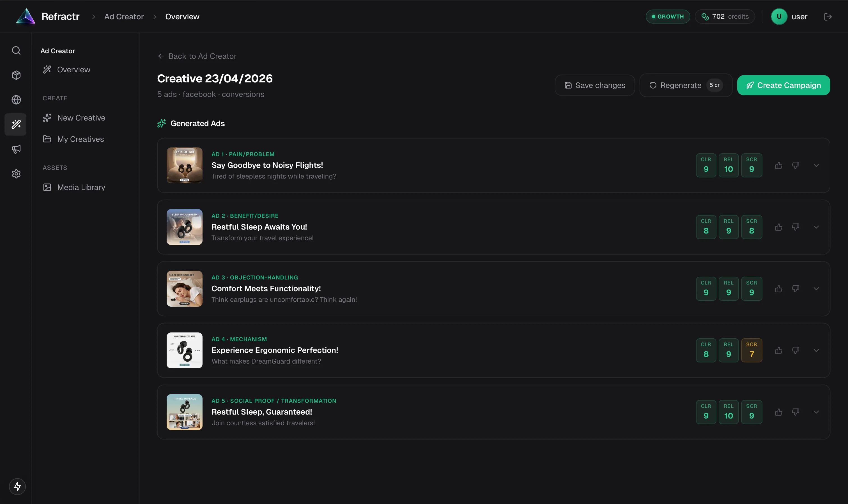Expand Ad 5 Social Proof details chevron

[x=816, y=412]
